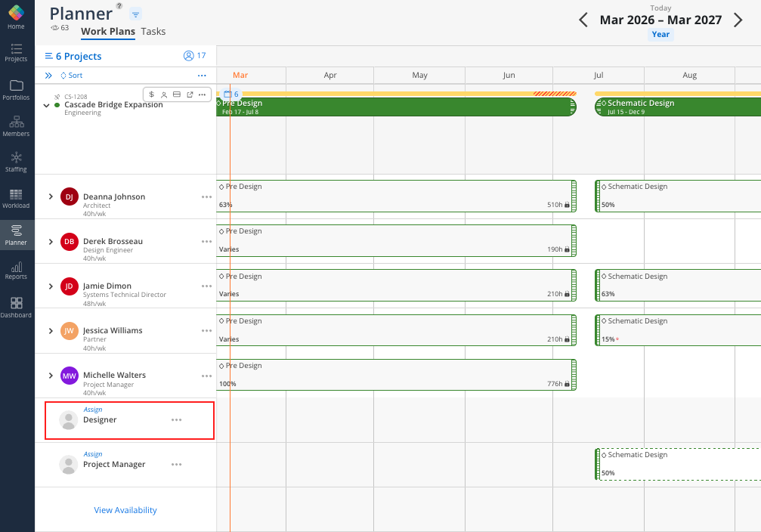Open the Workload view
761x532 pixels.
[x=16, y=199]
